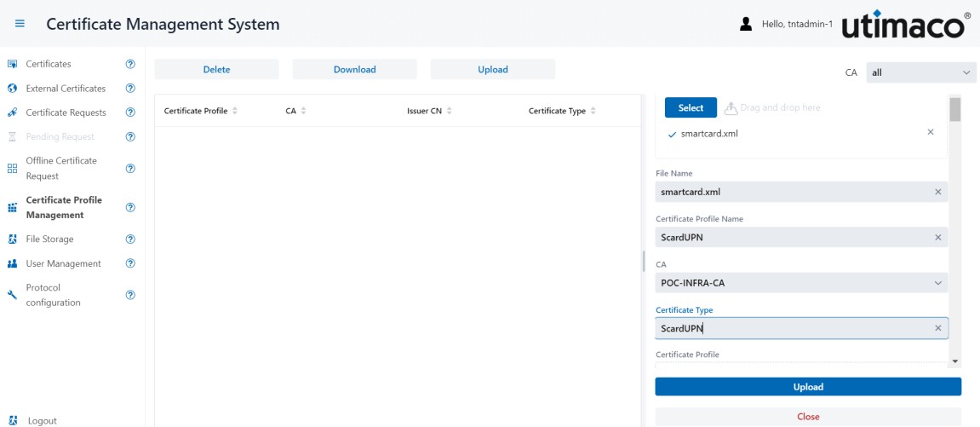Go to Protocol configuration section
The width and height of the screenshot is (980, 427).
(53, 295)
